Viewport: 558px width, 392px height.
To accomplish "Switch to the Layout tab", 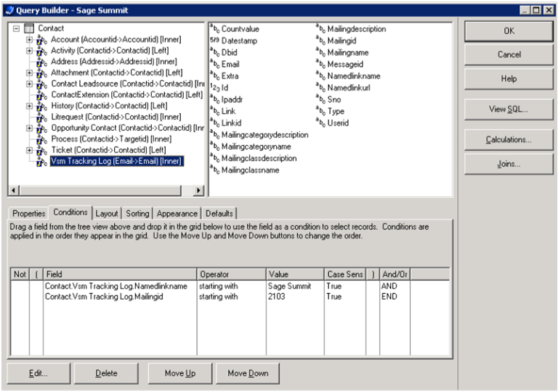I will (x=107, y=213).
